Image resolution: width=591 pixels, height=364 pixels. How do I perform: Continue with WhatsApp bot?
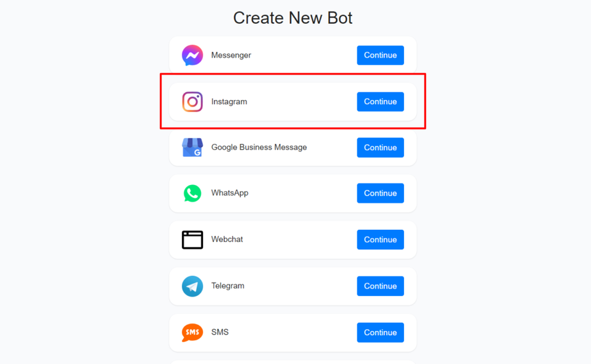380,193
